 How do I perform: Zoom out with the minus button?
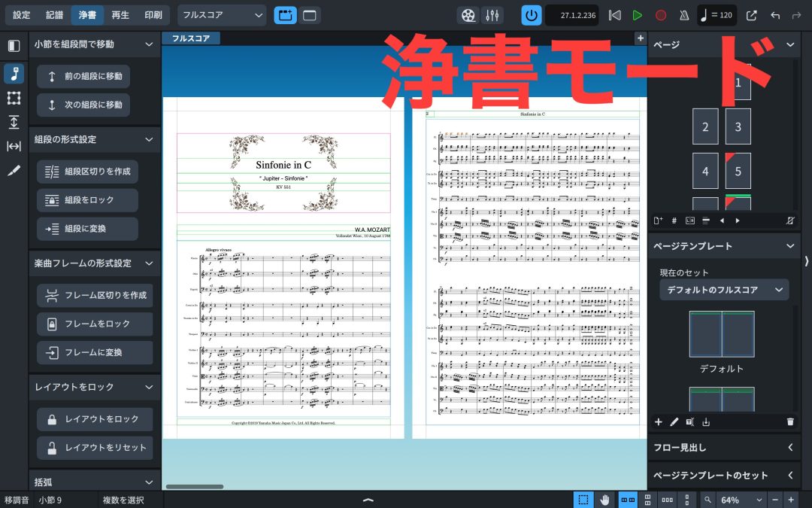tap(775, 500)
